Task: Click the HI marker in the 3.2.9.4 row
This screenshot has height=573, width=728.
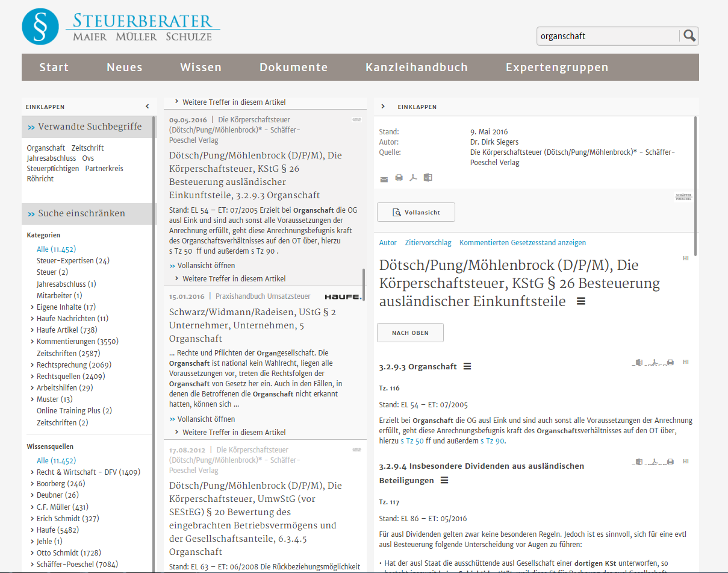Action: click(685, 462)
